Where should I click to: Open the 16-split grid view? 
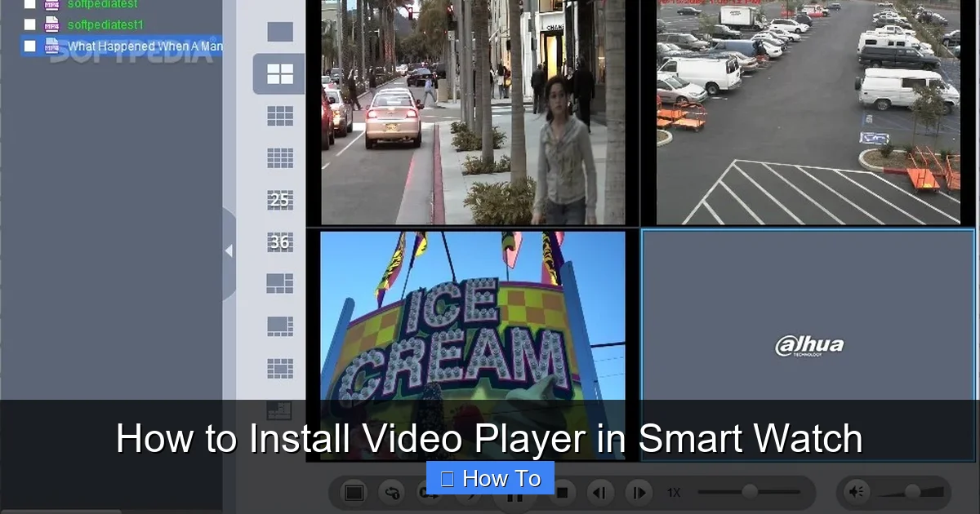(x=280, y=157)
